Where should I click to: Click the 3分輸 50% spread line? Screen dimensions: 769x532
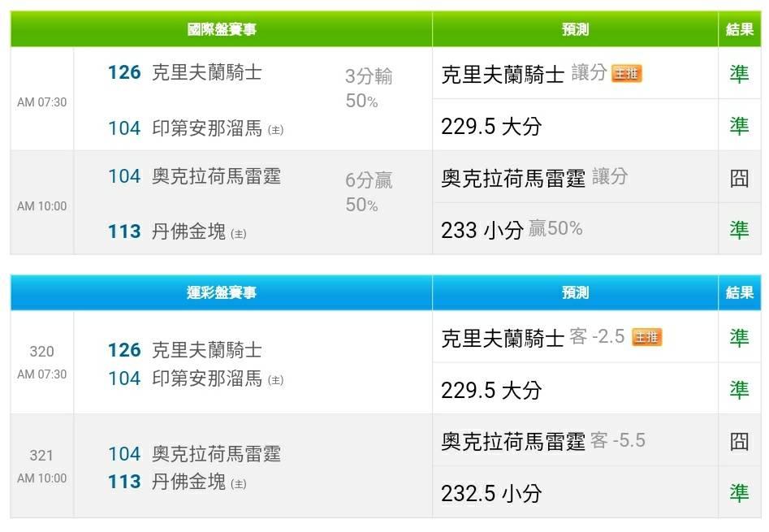click(x=369, y=89)
